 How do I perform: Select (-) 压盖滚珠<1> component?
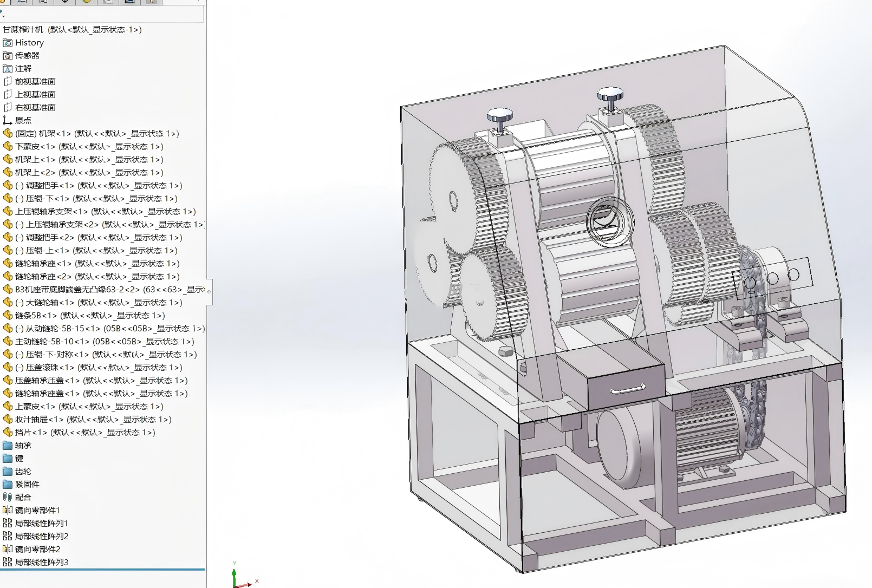coord(99,367)
